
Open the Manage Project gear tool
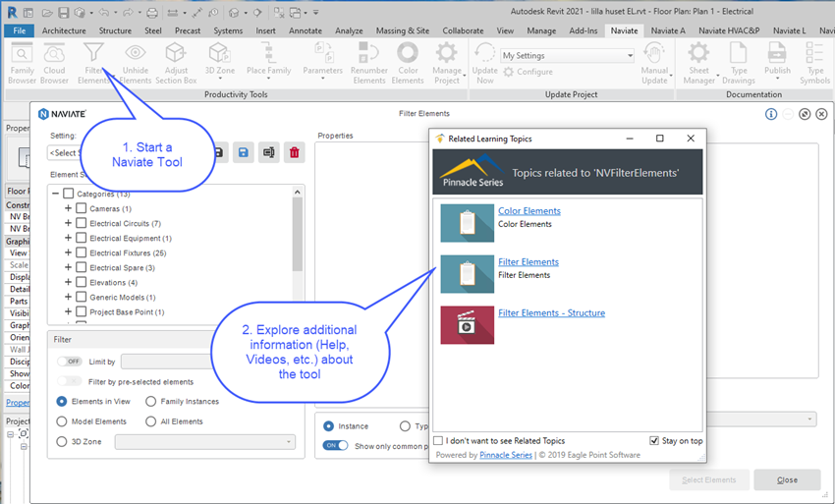(x=446, y=64)
